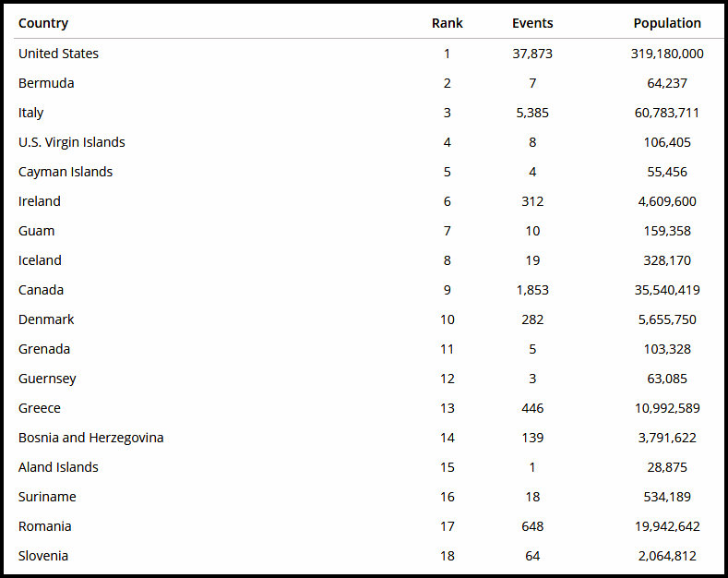Select Denmark's population figure 5,655,750
This screenshot has width=728, height=578.
667,319
